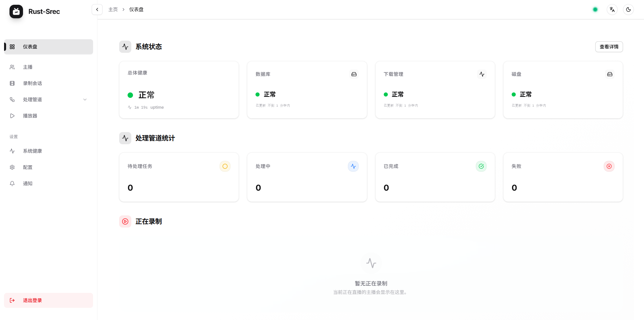Click the 失败 red cross icon
The height and width of the screenshot is (320, 644).
[609, 166]
